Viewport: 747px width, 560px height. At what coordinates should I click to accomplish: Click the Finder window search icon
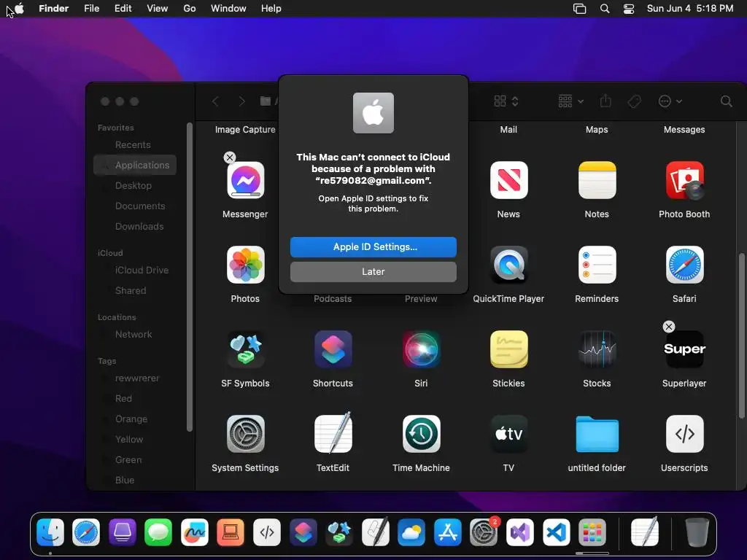pos(726,101)
